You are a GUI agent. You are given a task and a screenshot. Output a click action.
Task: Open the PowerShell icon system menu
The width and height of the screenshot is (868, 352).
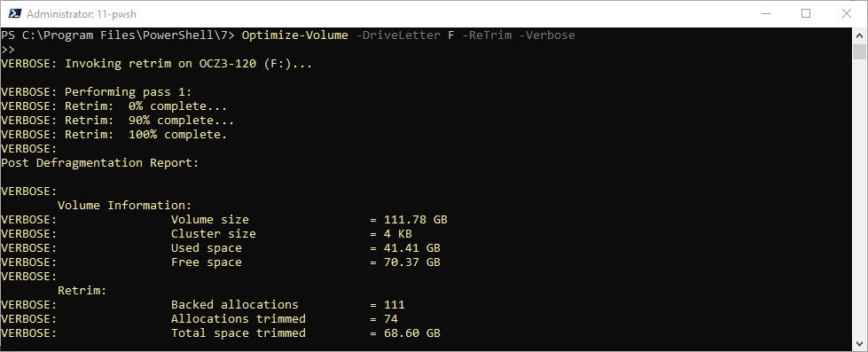(x=14, y=14)
